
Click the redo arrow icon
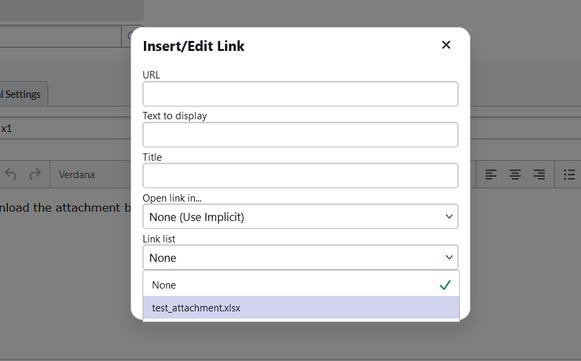tap(35, 174)
